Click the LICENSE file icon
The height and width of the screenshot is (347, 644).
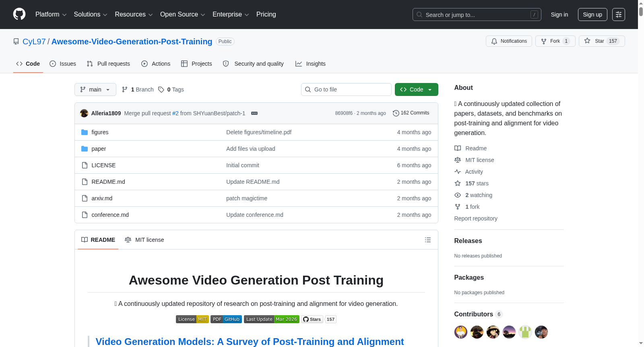click(x=85, y=165)
